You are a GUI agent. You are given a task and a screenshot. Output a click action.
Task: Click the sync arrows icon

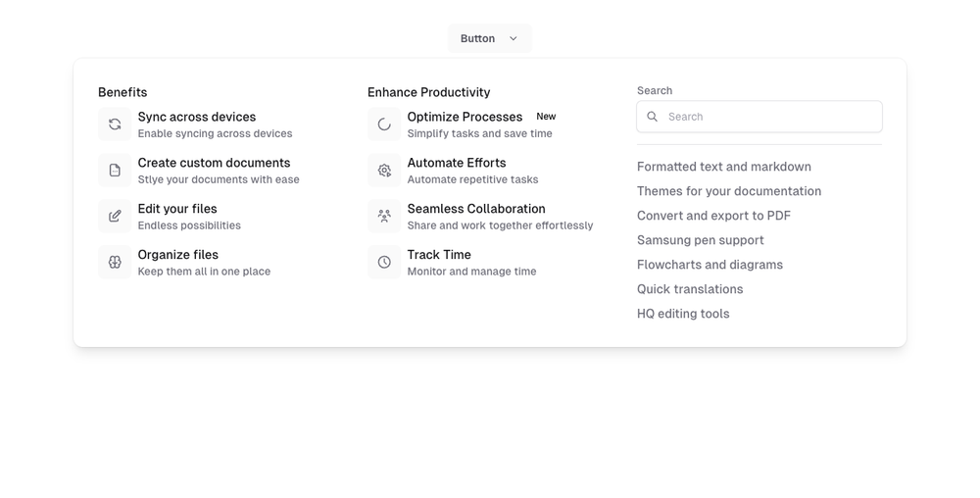(115, 124)
